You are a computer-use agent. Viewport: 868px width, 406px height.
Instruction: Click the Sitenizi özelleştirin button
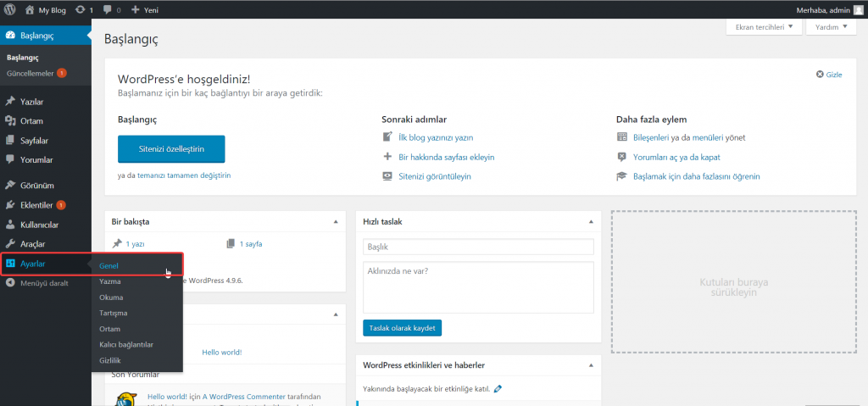pyautogui.click(x=171, y=148)
